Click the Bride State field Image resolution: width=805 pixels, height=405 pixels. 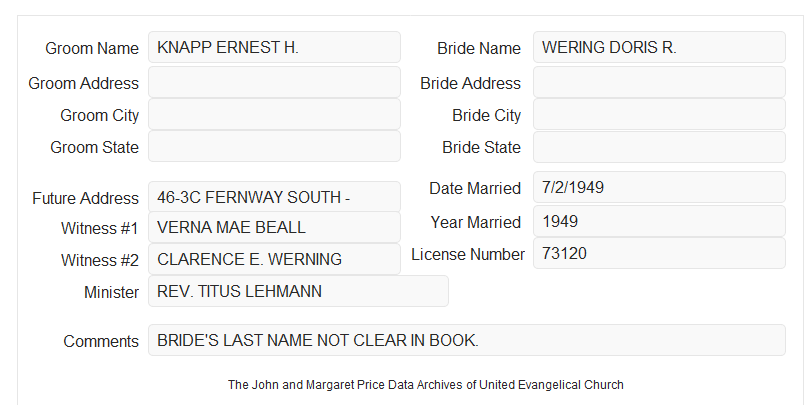(x=659, y=147)
